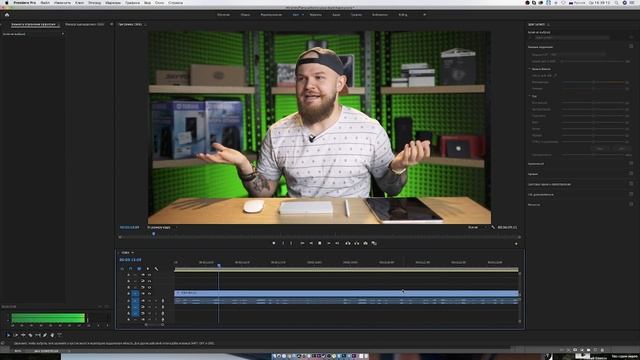This screenshot has width=640, height=360.
Task: Select the Slip tool
Action: (x=38, y=335)
